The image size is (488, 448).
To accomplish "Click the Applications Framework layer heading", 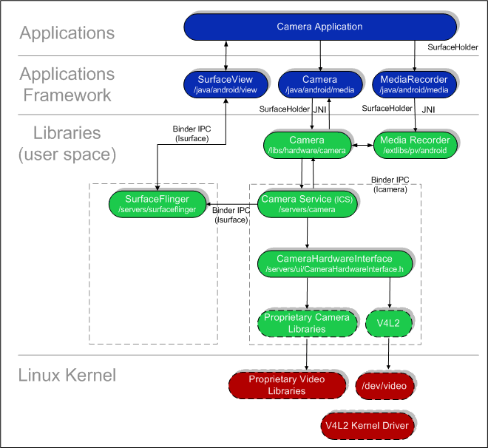I will [67, 84].
